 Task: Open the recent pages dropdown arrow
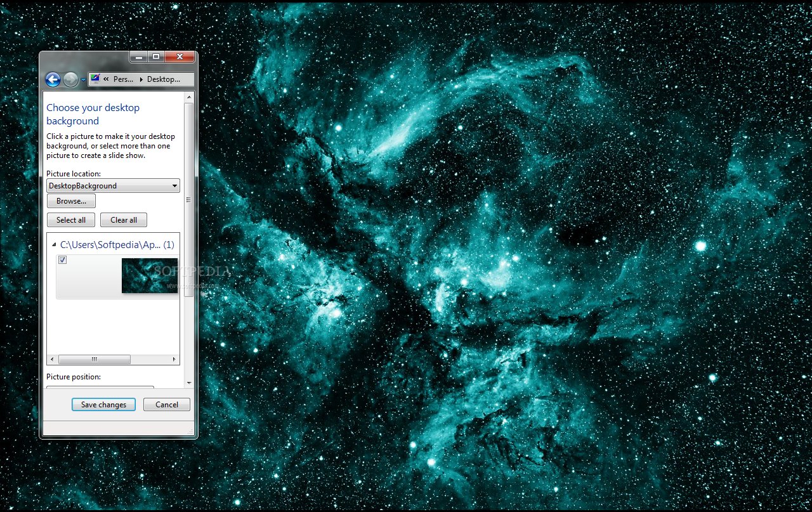84,80
